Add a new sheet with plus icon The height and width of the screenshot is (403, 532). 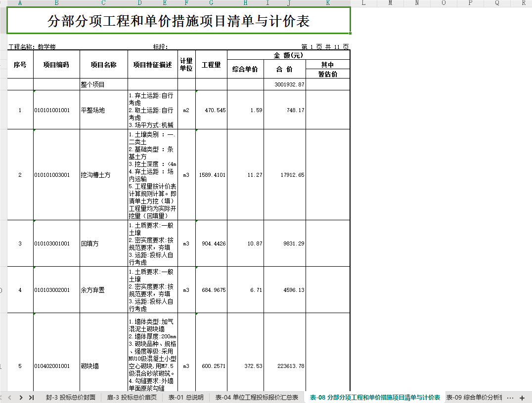click(522, 398)
